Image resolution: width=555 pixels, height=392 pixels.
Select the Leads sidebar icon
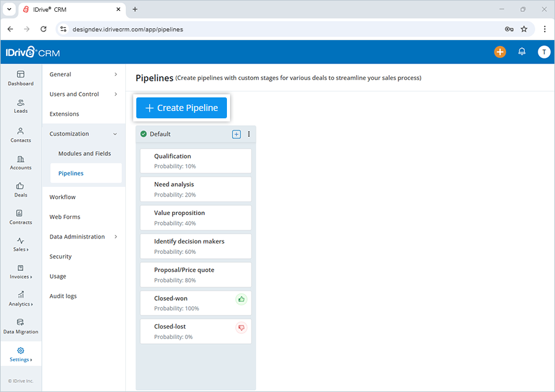click(x=20, y=106)
